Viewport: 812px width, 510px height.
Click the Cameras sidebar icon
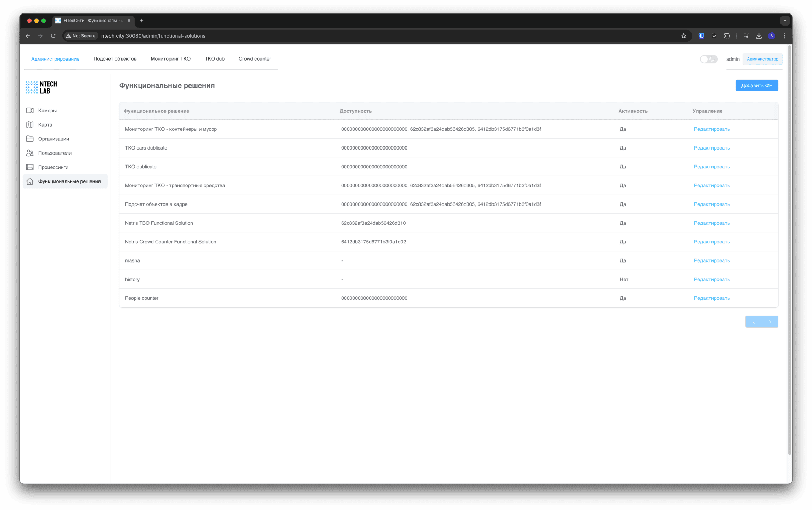(30, 111)
